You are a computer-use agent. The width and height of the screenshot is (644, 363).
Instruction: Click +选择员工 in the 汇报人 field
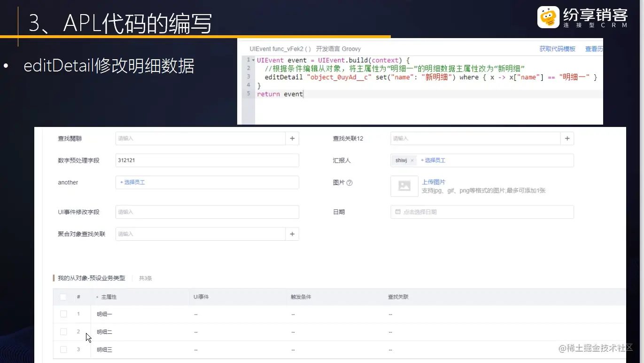click(x=433, y=160)
